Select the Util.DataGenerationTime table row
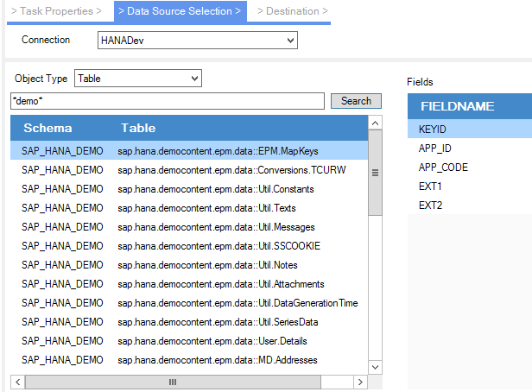This screenshot has width=532, height=392. click(189, 303)
